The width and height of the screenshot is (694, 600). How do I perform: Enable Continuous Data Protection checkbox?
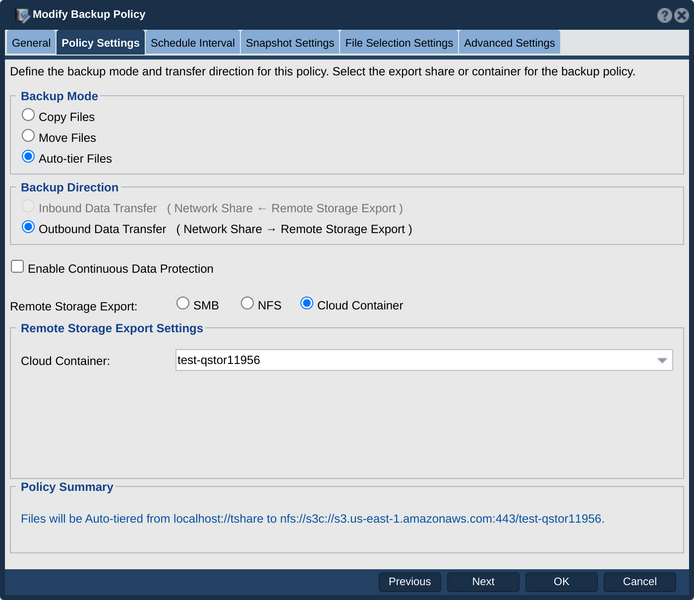17,267
